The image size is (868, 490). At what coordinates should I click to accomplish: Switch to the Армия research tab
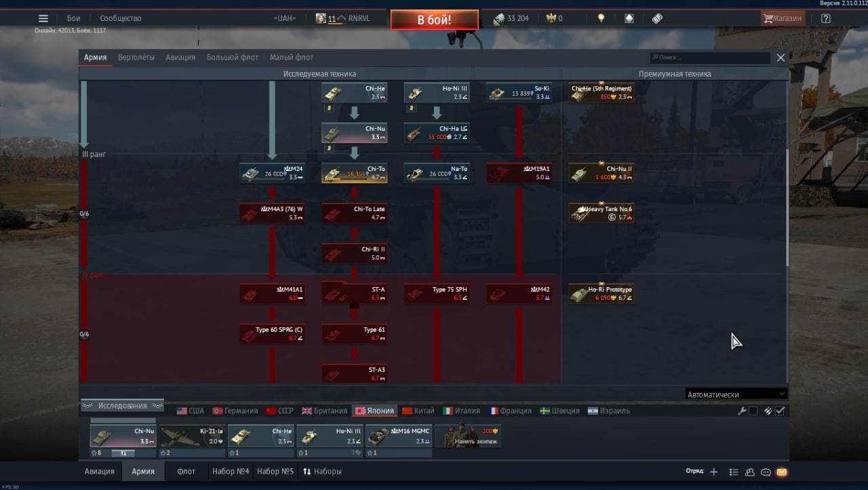(x=95, y=58)
